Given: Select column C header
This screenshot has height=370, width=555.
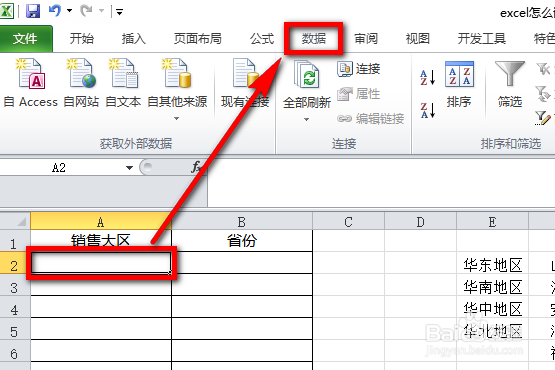Looking at the screenshot, I should 348,222.
